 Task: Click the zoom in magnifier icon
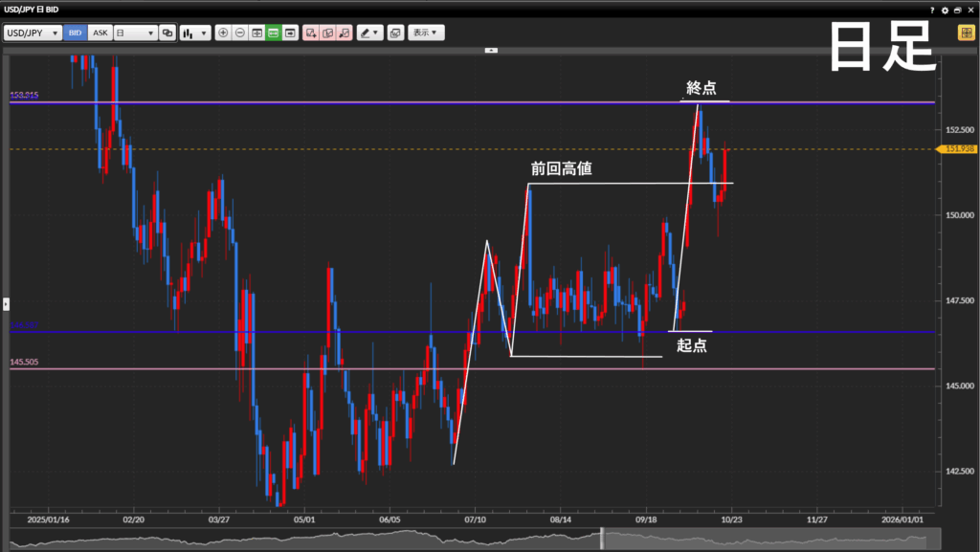(x=223, y=33)
